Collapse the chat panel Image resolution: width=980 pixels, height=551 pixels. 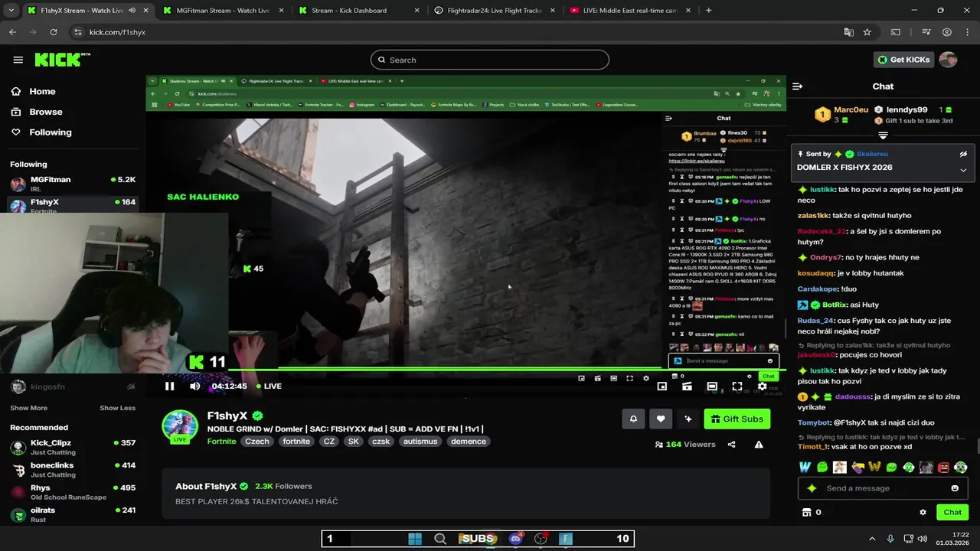pos(797,86)
